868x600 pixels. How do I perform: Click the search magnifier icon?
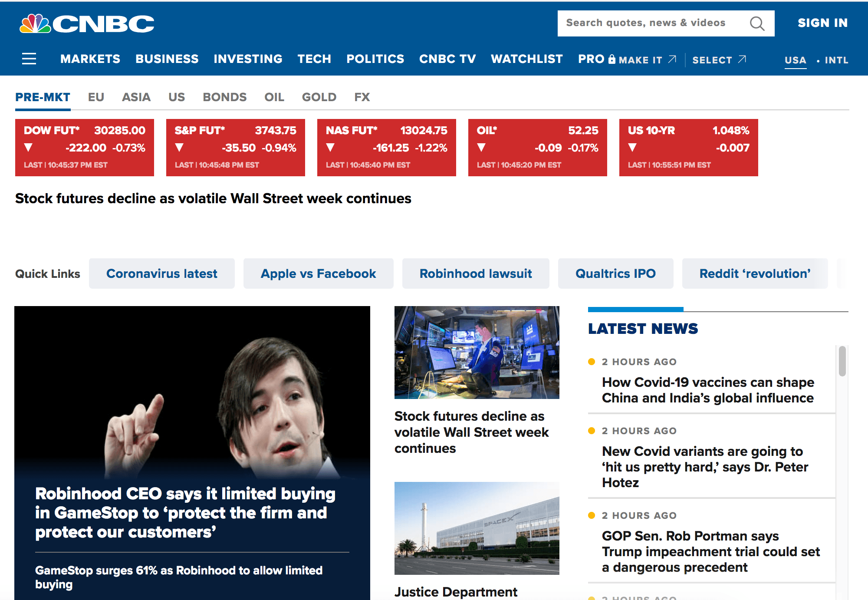757,23
